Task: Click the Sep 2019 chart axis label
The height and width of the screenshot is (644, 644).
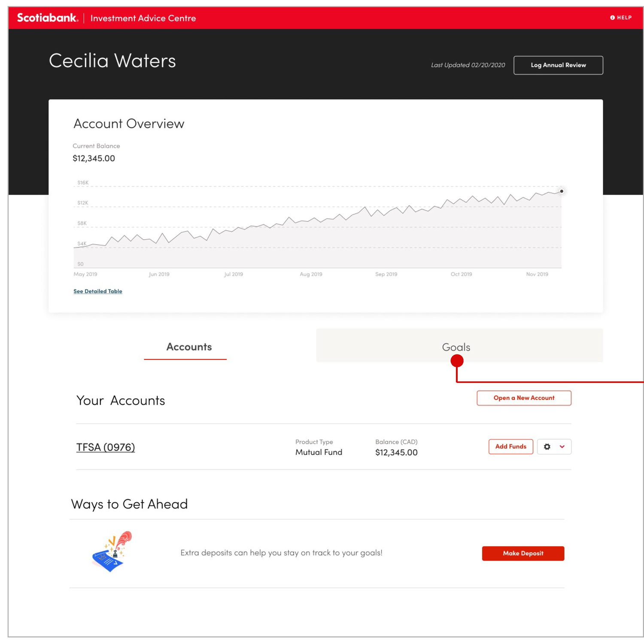Action: pos(386,274)
